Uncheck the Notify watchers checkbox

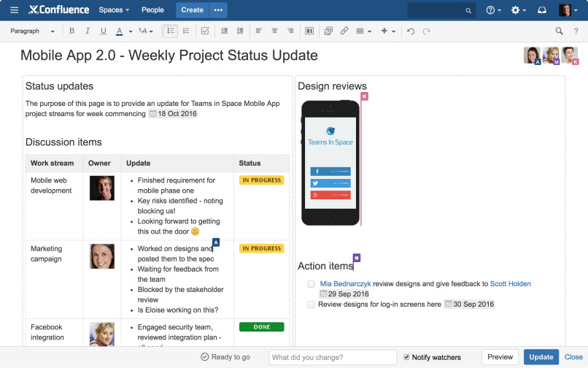(407, 357)
